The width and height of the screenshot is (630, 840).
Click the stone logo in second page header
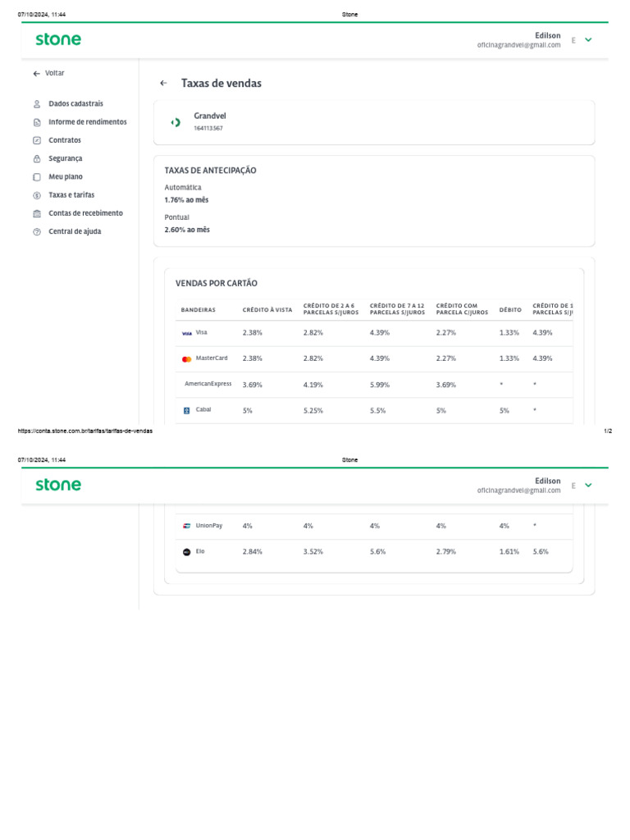click(x=58, y=485)
